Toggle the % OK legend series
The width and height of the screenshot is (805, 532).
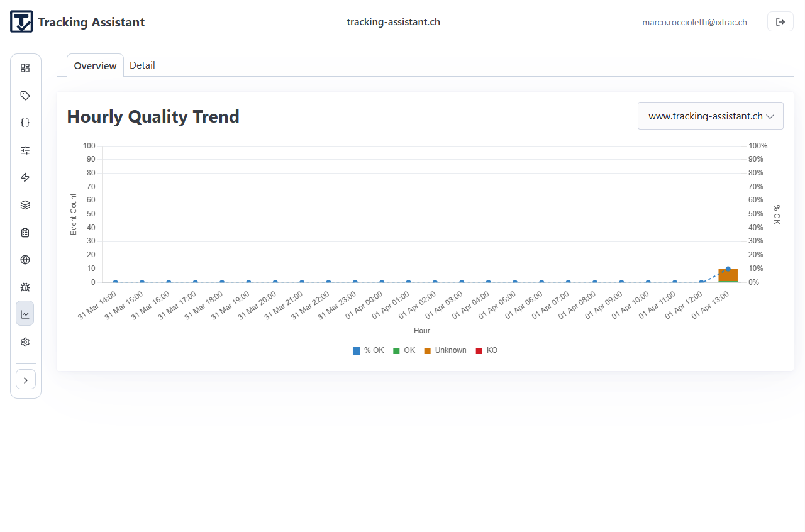tap(369, 350)
